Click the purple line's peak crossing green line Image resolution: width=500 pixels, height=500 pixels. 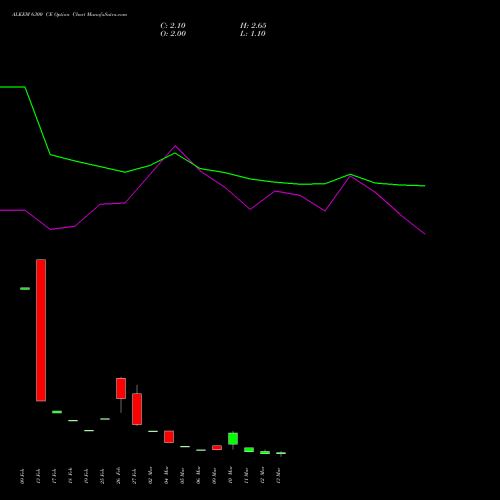(175, 146)
